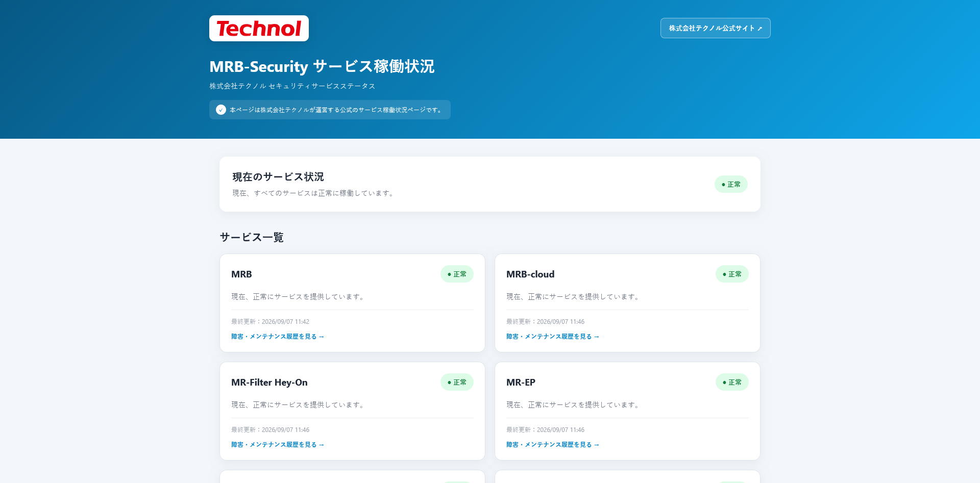Click the Technol logo

pos(259,28)
